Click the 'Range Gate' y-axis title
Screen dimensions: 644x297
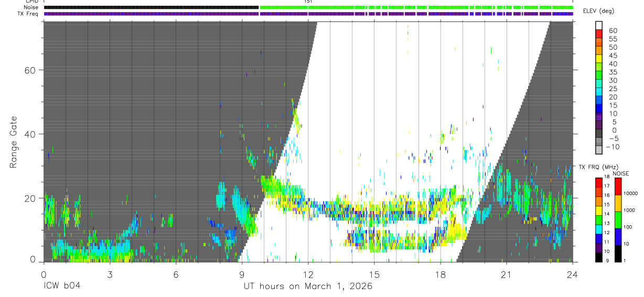point(14,142)
